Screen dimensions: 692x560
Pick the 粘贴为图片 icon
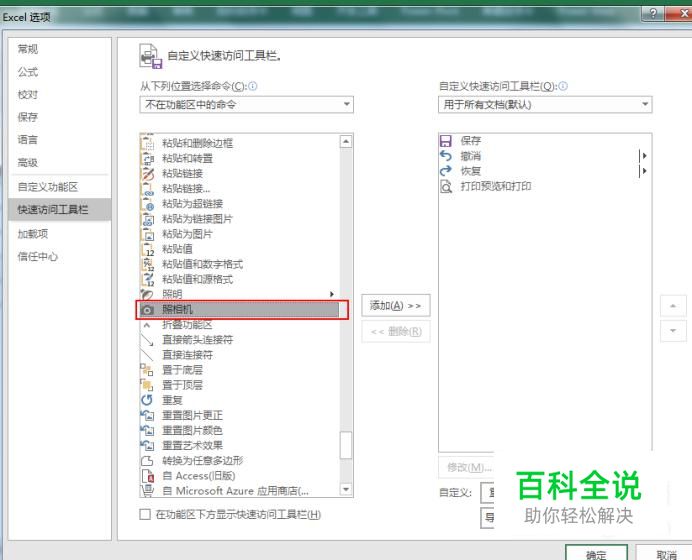tap(147, 234)
